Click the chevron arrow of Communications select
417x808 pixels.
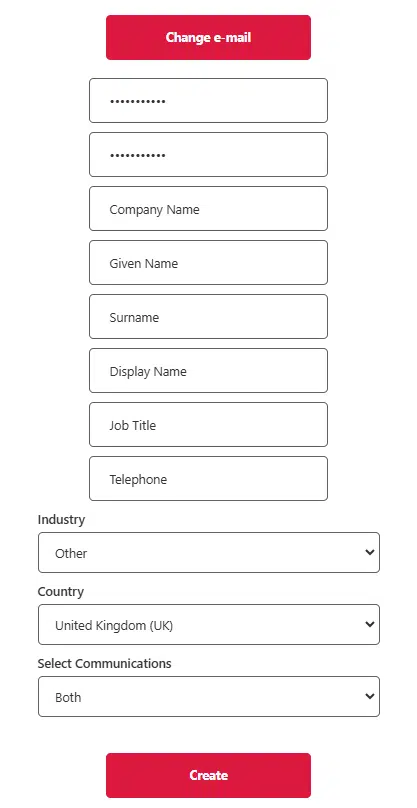[x=369, y=696]
